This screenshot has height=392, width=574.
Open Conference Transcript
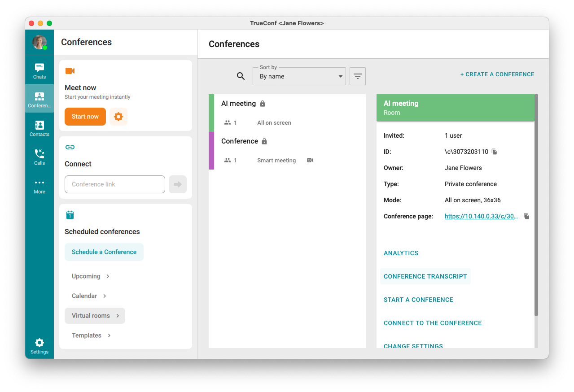[x=425, y=276]
